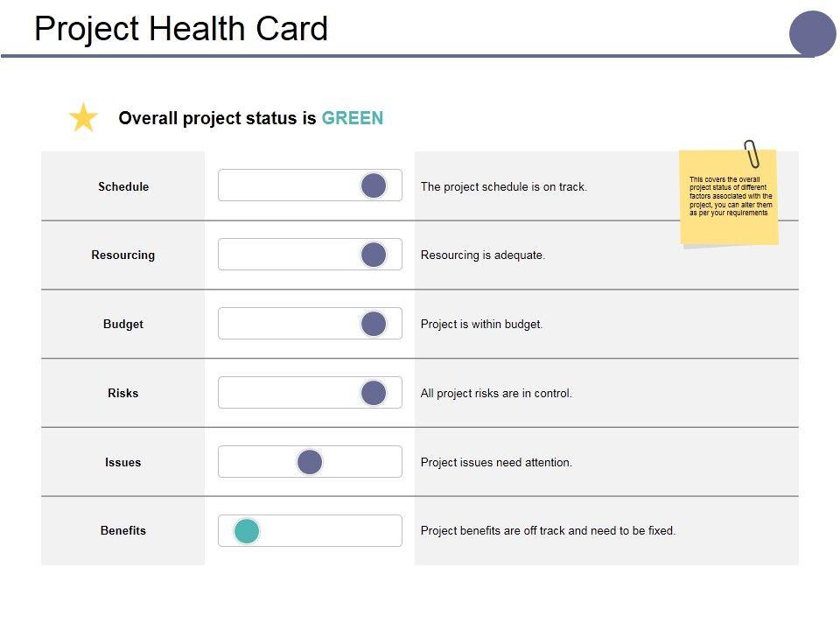This screenshot has width=840, height=630.
Task: Click "Project issues need attention" text
Action: click(x=496, y=462)
